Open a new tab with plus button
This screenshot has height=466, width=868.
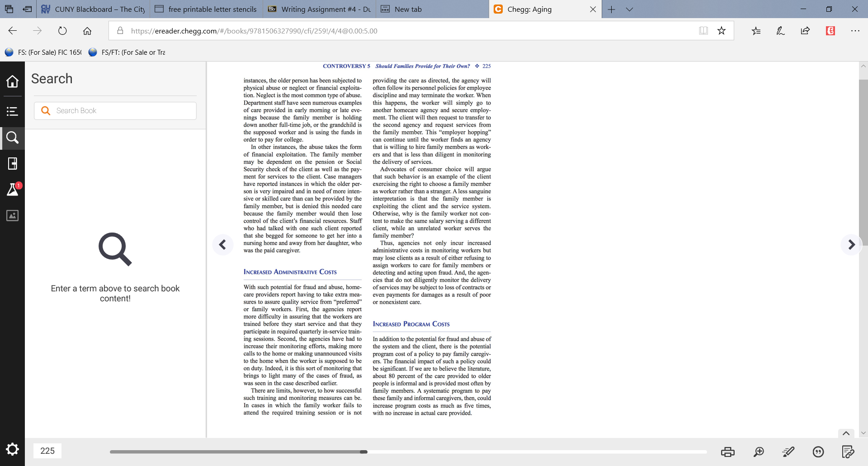coord(611,9)
